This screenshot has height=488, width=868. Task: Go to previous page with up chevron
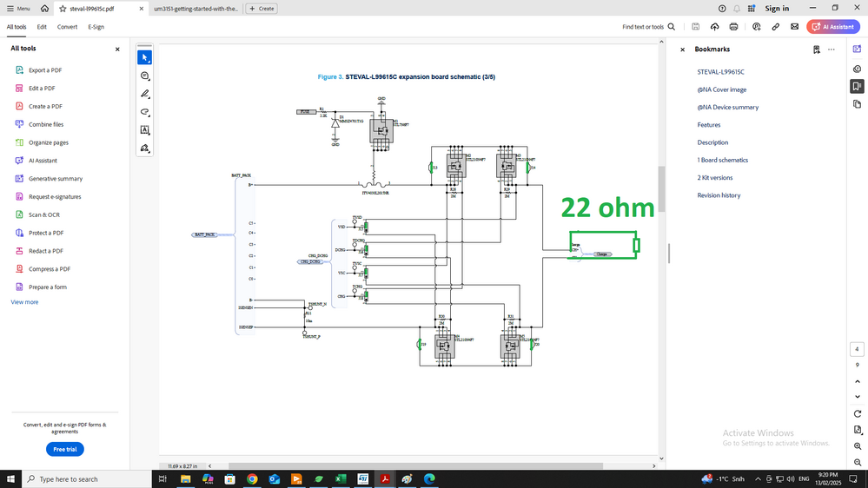point(858,381)
